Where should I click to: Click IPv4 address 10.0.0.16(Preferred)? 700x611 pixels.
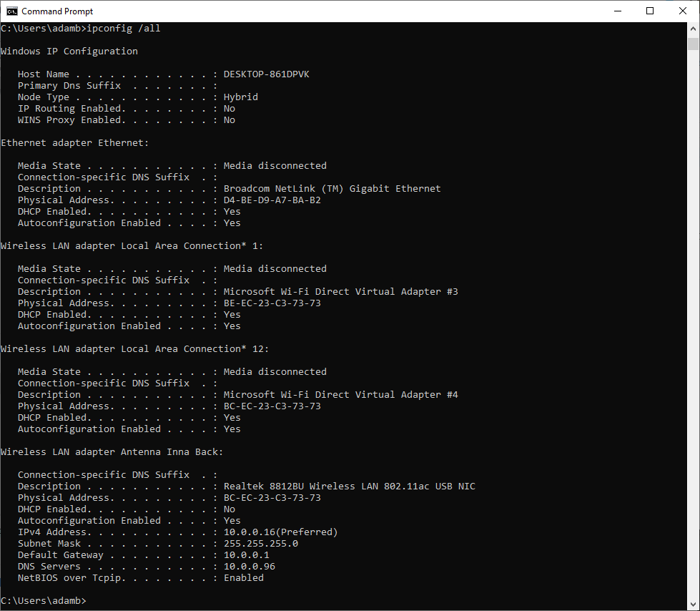(280, 532)
